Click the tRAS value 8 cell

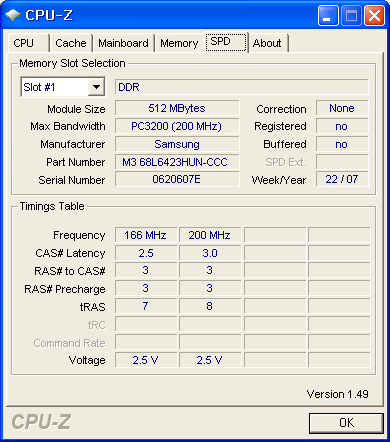click(210, 306)
